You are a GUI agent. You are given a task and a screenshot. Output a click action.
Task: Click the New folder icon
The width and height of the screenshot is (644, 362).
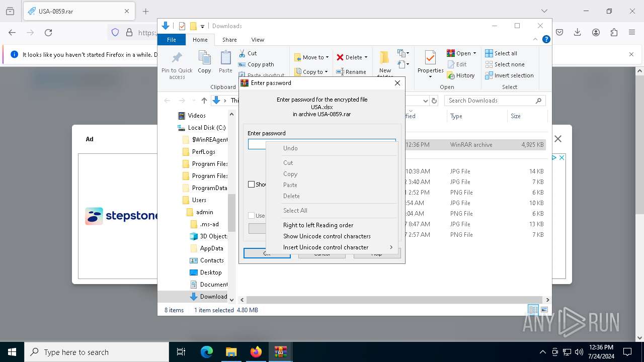pyautogui.click(x=385, y=57)
